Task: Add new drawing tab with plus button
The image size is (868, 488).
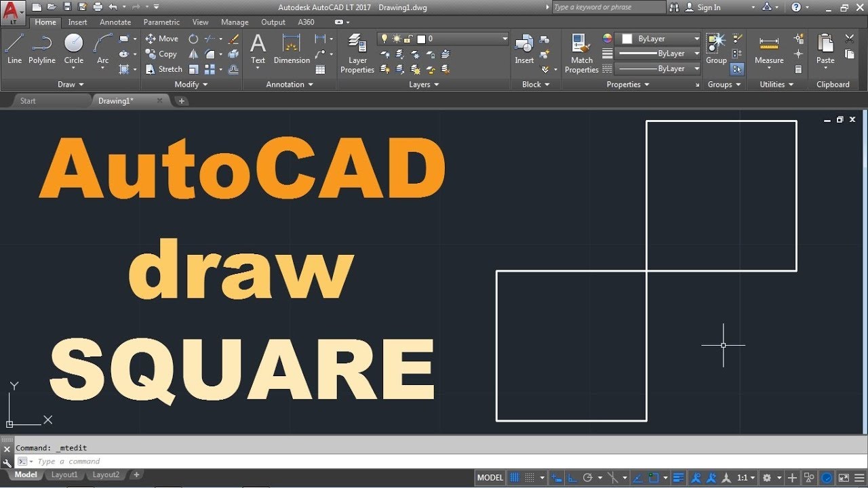Action: pos(181,101)
